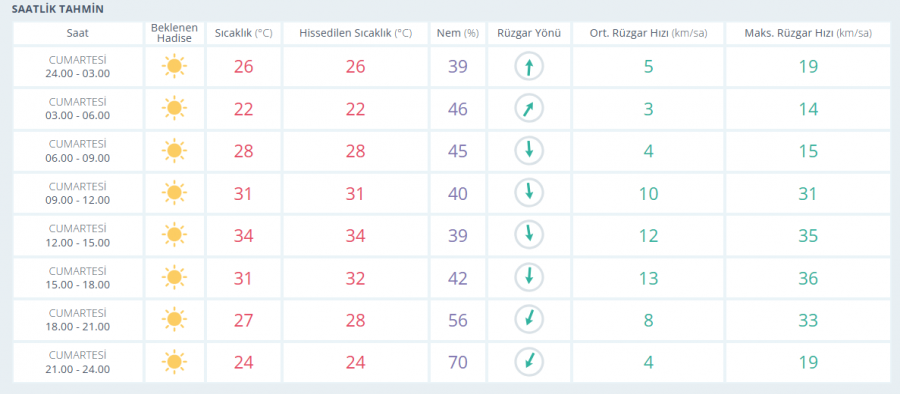
Task: Click the wind direction arrow for 09.00 - 12.00
Action: 529,194
